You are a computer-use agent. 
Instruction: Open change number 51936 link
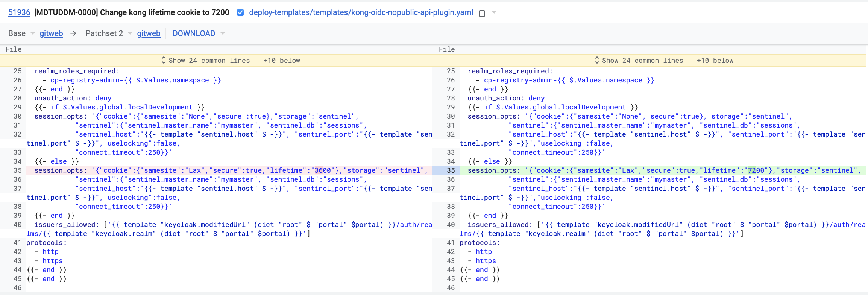(x=19, y=12)
